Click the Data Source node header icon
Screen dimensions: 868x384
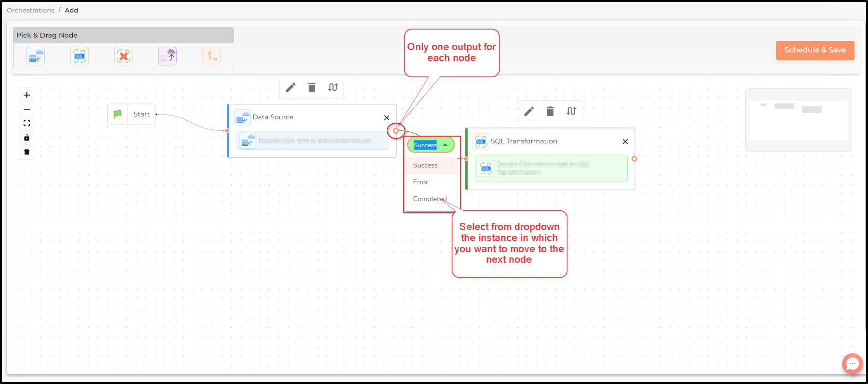(x=242, y=117)
